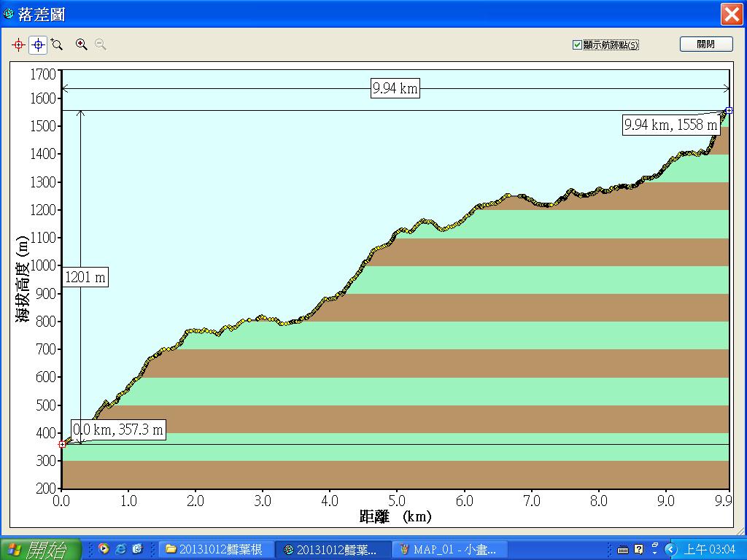Viewport: 747px width, 560px height.
Task: Click the 關閉 button
Action: pyautogui.click(x=706, y=44)
